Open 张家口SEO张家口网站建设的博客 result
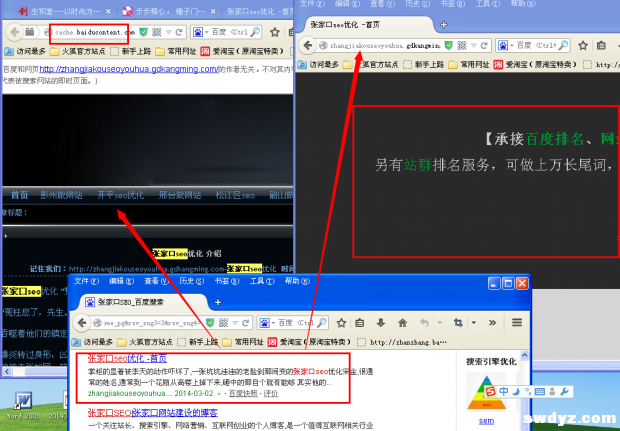Image resolution: width=620 pixels, height=431 pixels. (153, 413)
